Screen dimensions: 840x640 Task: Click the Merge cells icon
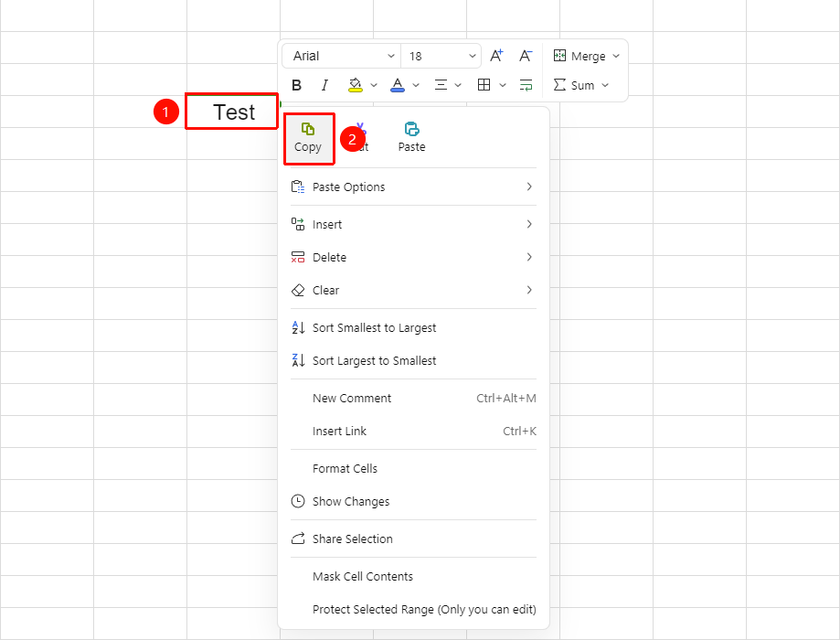click(x=559, y=56)
